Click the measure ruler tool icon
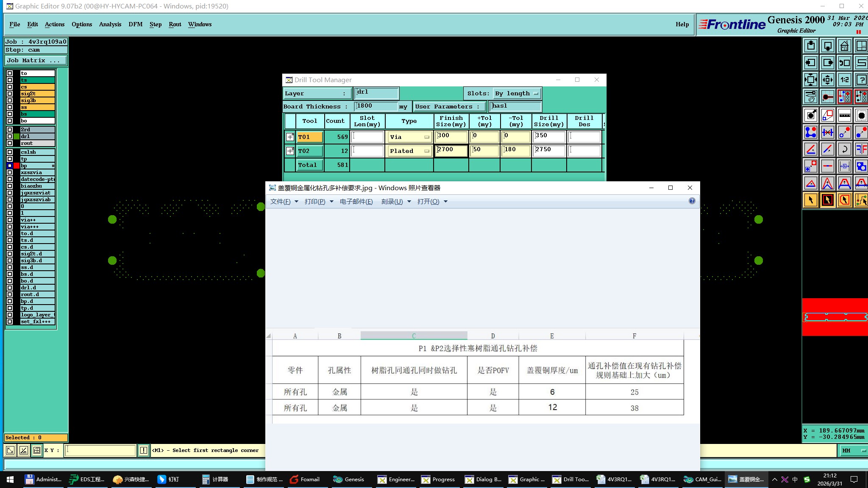This screenshot has width=868, height=488. click(x=844, y=115)
